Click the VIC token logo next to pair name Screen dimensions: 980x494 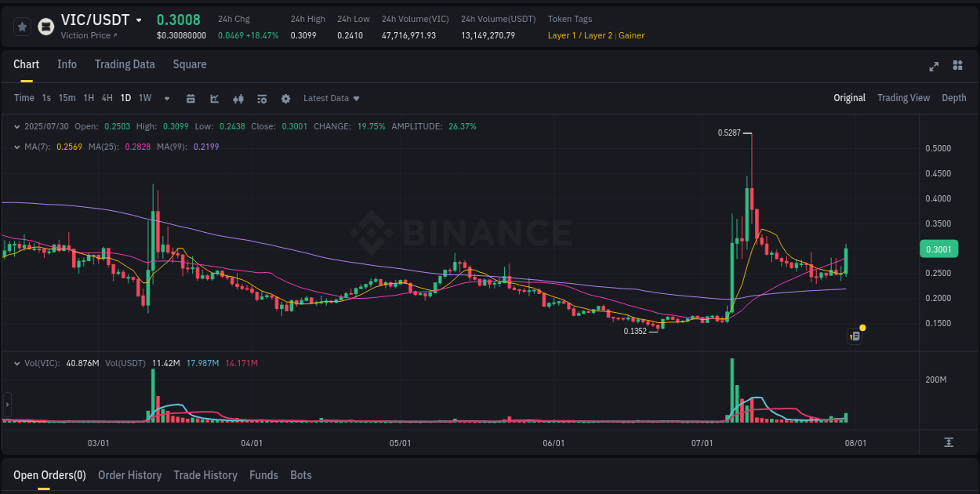pos(46,26)
